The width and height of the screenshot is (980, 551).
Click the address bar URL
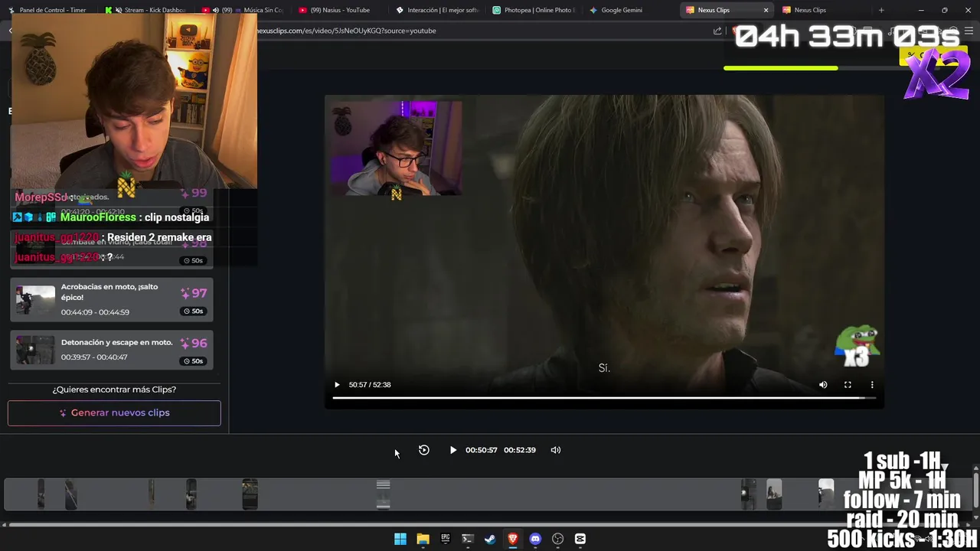point(346,31)
